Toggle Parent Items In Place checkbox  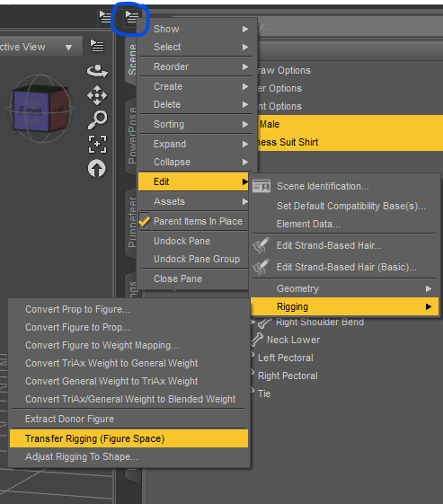(x=144, y=221)
